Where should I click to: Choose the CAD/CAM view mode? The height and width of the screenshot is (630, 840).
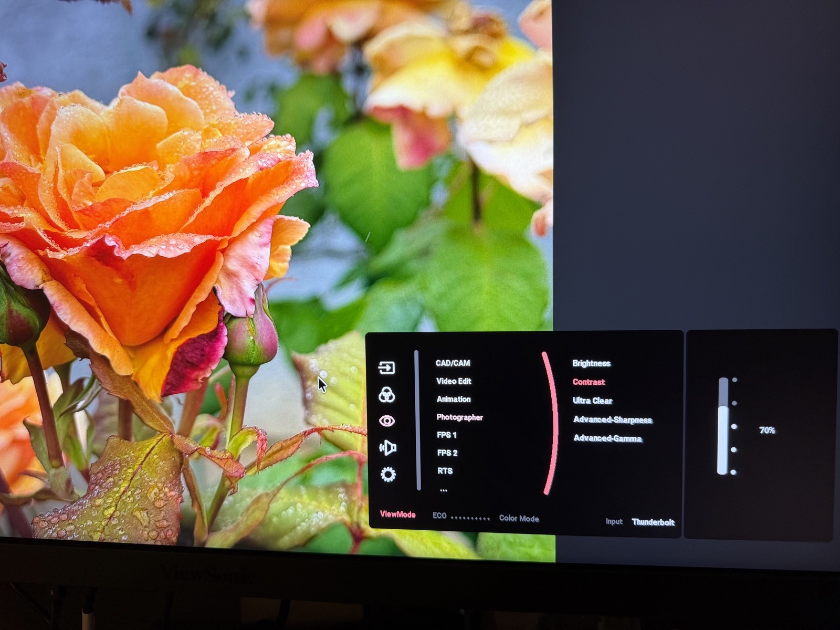pos(453,363)
